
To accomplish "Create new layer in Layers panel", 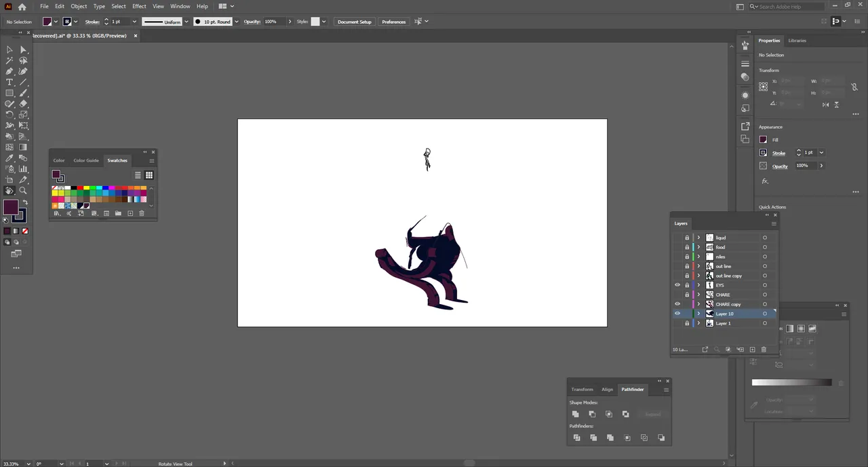I will (x=752, y=350).
